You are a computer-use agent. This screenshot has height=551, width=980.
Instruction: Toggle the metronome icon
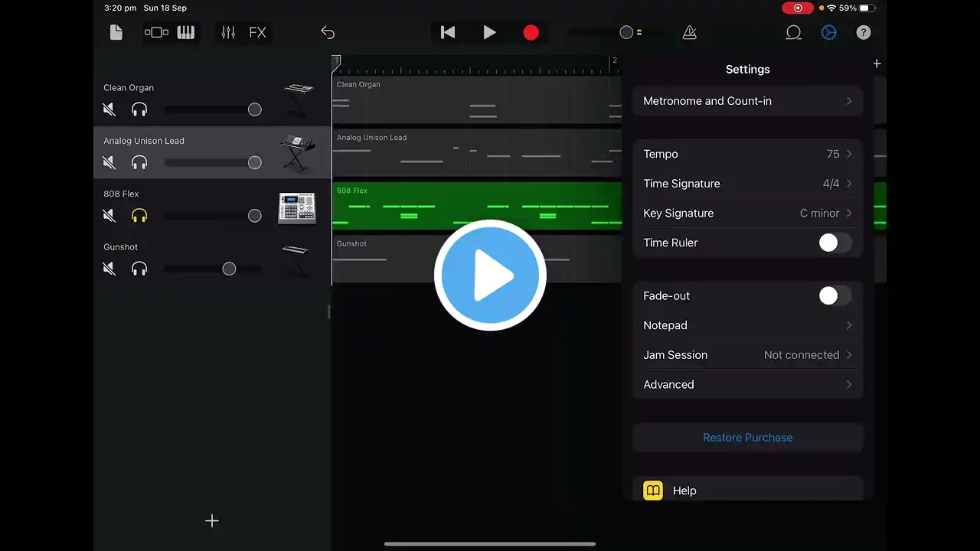point(690,32)
